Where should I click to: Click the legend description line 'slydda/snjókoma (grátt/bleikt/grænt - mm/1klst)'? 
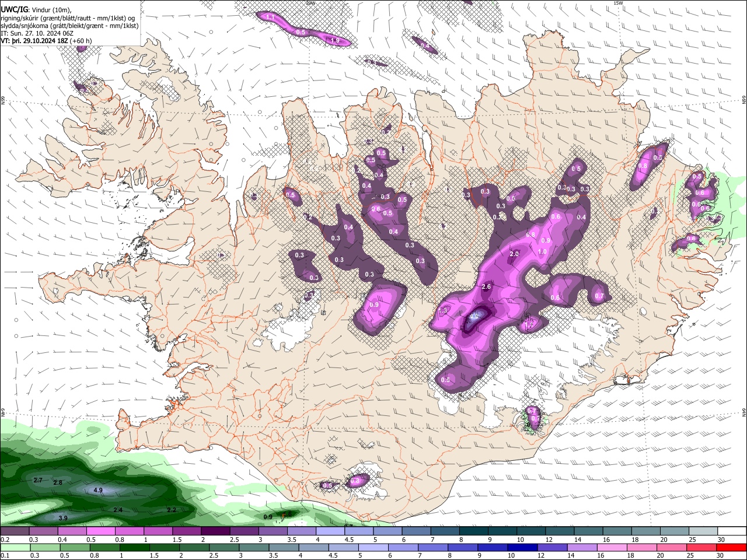coord(69,26)
